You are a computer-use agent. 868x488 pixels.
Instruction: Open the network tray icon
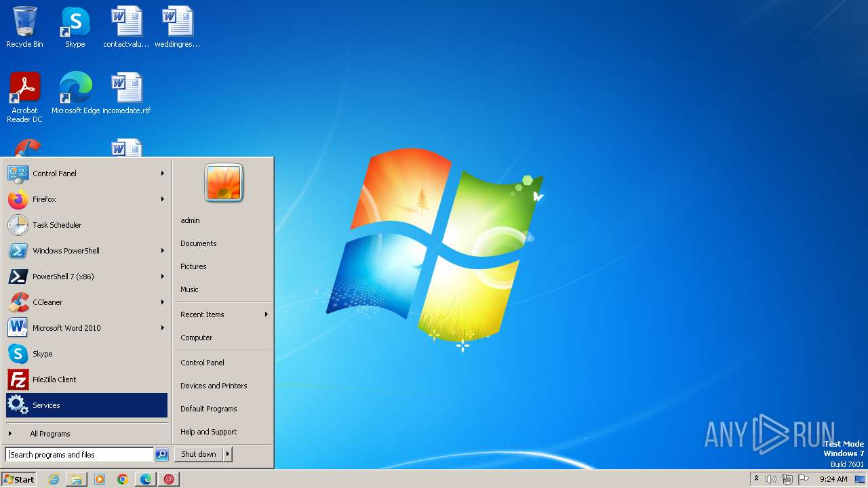787,479
